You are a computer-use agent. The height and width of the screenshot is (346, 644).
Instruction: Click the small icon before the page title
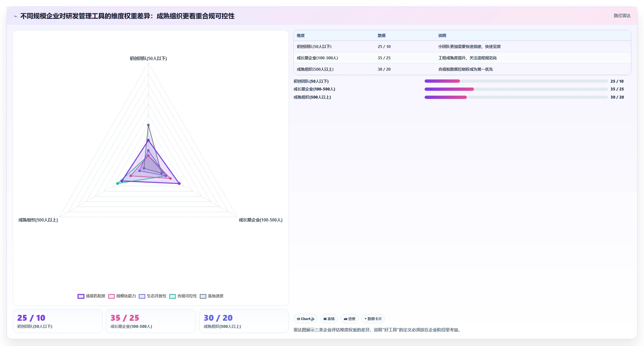click(16, 16)
